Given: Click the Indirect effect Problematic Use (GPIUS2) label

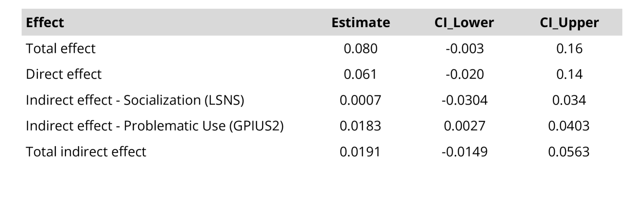Looking at the screenshot, I should pos(154,126).
